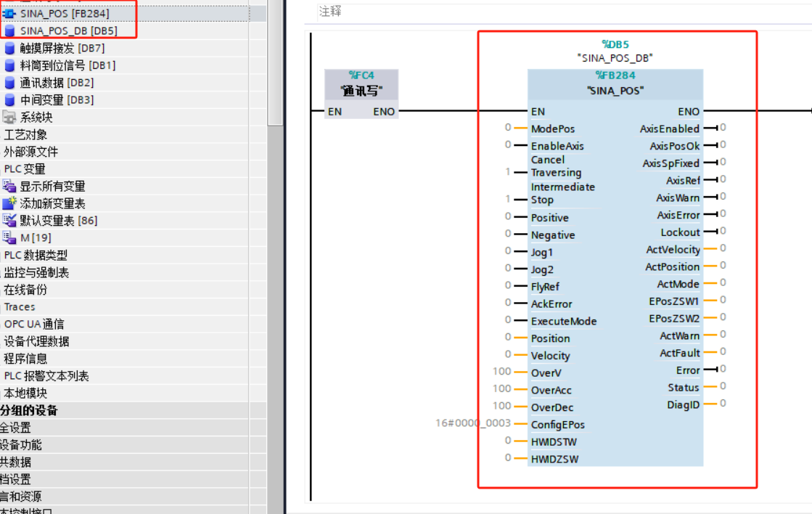Screen dimensions: 812x514
Task: Select the HWIDSTW input parameter
Action: click(554, 442)
